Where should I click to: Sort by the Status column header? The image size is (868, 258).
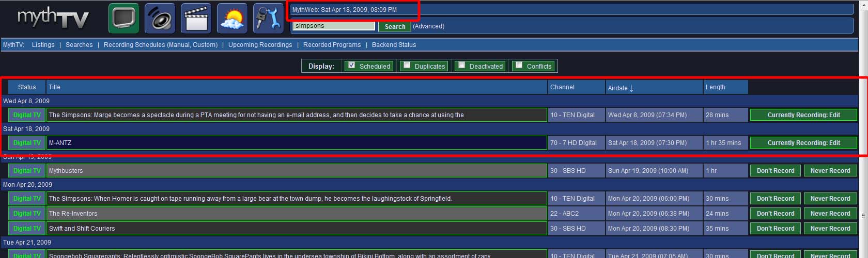(x=27, y=87)
